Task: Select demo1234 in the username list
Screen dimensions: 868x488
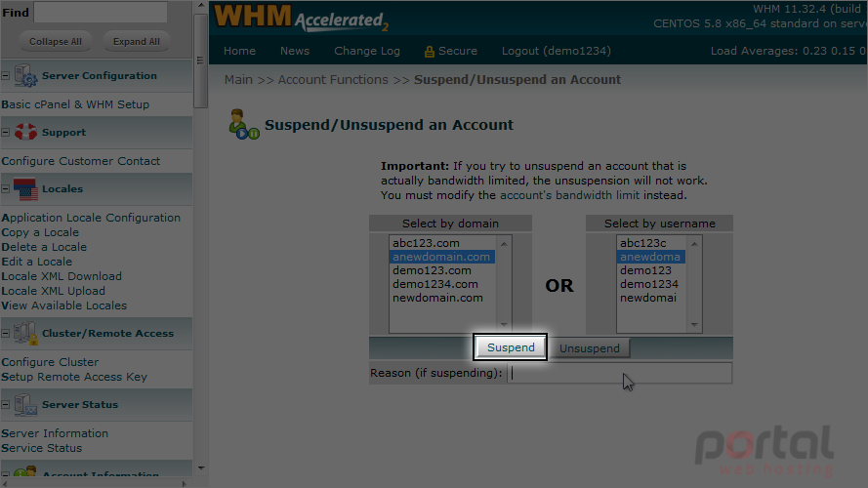Action: pos(651,284)
